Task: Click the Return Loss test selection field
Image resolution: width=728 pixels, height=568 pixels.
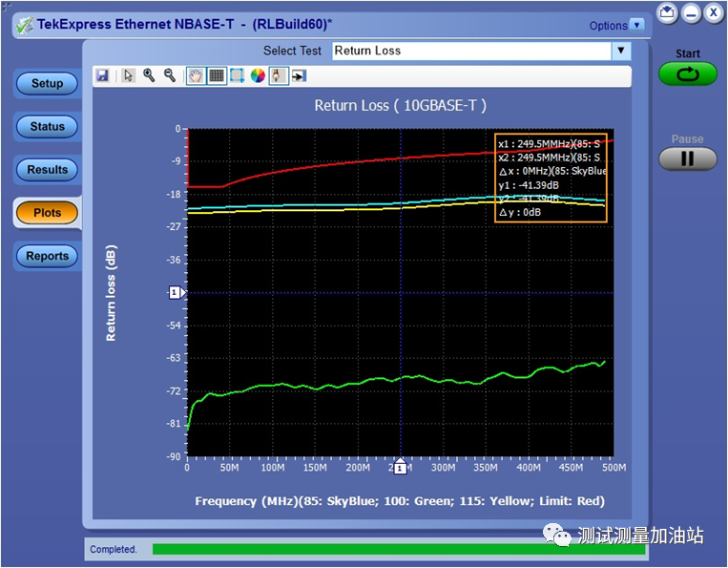Action: pyautogui.click(x=471, y=51)
